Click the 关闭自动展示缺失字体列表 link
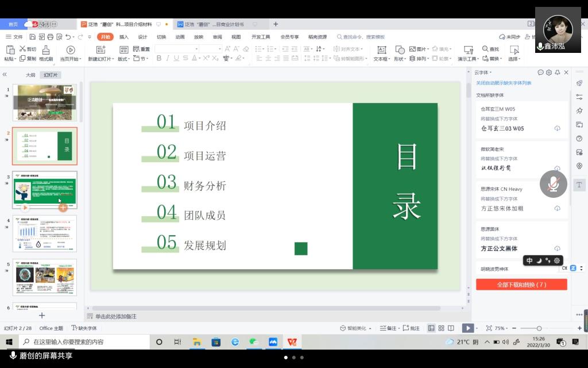This screenshot has width=588, height=368. click(504, 83)
